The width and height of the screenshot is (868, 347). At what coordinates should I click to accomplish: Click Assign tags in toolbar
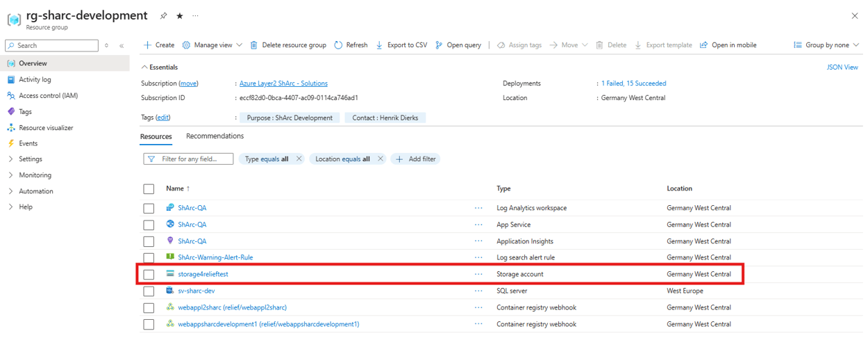pyautogui.click(x=519, y=45)
